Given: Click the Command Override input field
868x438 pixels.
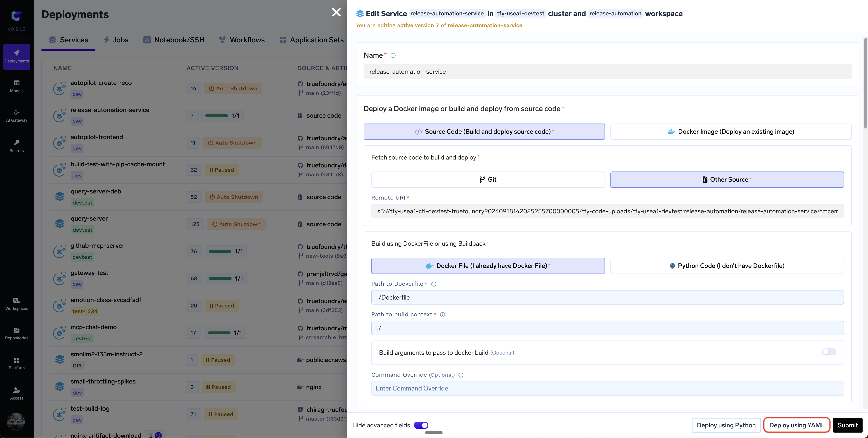Looking at the screenshot, I should [607, 388].
